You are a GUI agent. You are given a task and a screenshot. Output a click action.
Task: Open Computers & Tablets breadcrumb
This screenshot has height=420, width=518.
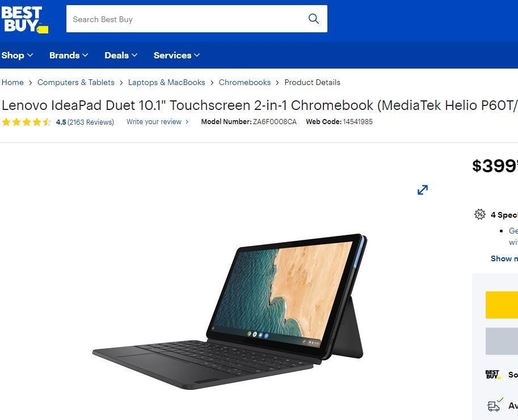click(x=75, y=82)
